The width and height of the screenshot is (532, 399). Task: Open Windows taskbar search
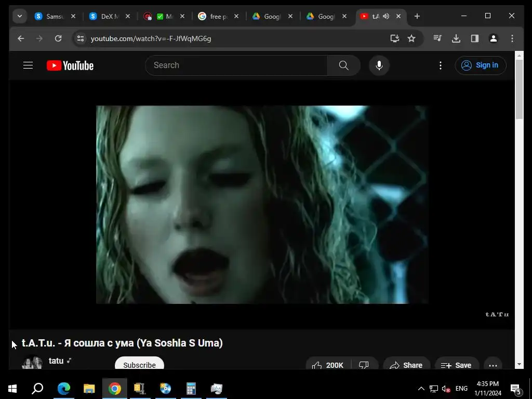click(x=37, y=389)
